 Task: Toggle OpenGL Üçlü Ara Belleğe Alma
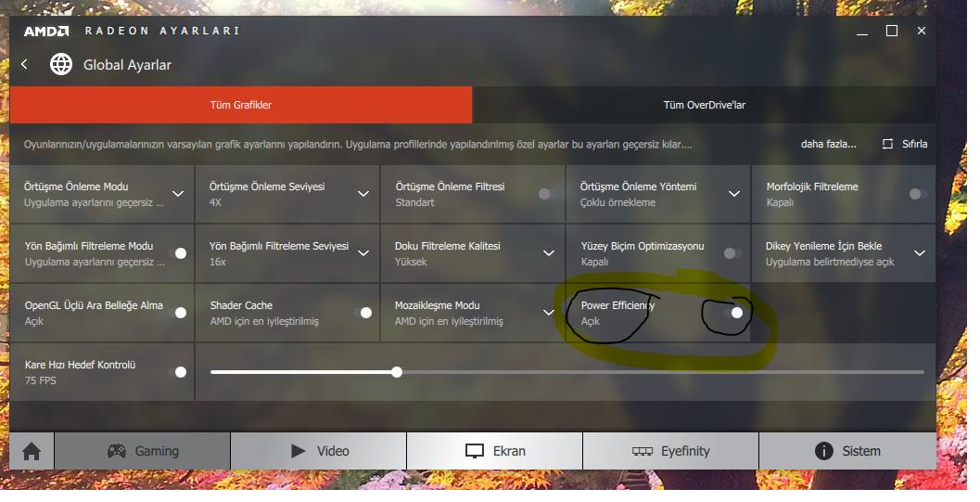[x=177, y=313]
